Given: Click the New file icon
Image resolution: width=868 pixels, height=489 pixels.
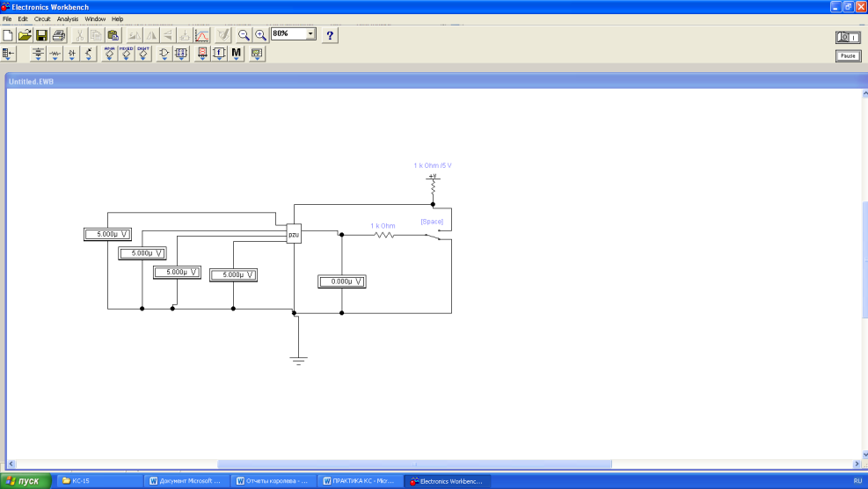Looking at the screenshot, I should pyautogui.click(x=9, y=35).
